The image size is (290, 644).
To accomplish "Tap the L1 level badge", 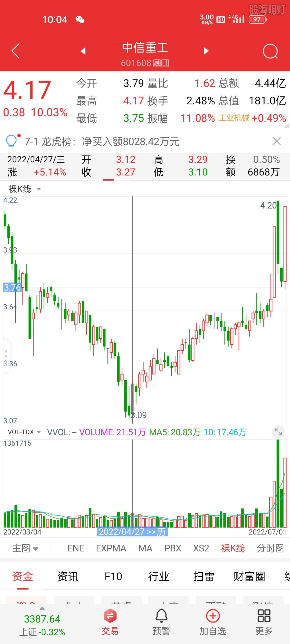I will click(165, 63).
